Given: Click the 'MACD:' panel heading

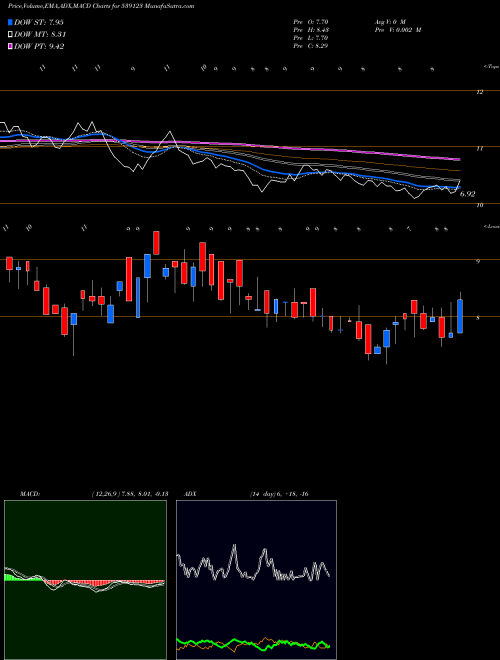Looking at the screenshot, I should (x=30, y=494).
